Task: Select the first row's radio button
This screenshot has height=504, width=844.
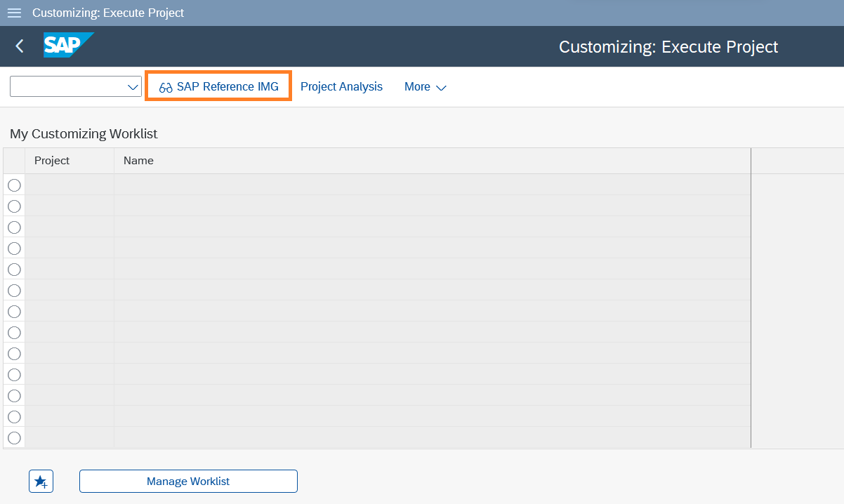Action: (14, 185)
